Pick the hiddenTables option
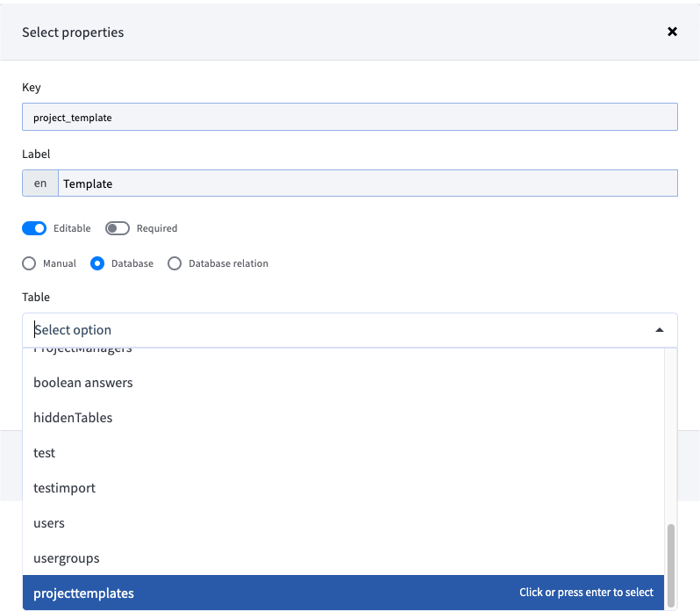 [x=73, y=418]
